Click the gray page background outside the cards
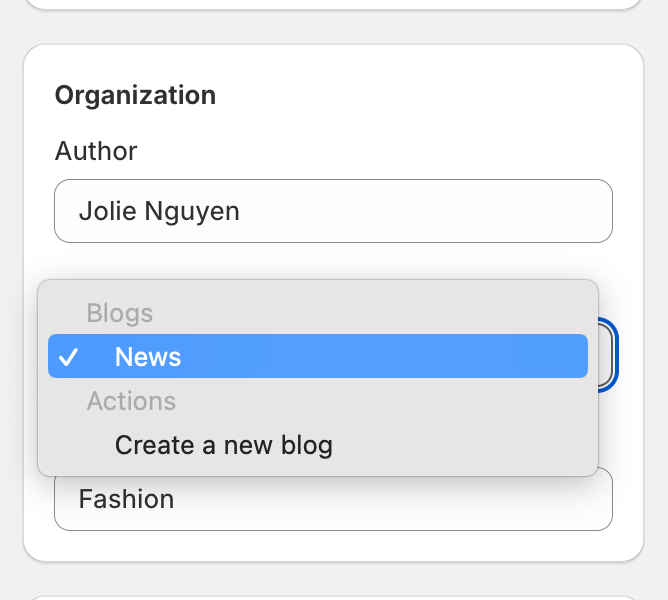The height and width of the screenshot is (600, 668). point(10,300)
